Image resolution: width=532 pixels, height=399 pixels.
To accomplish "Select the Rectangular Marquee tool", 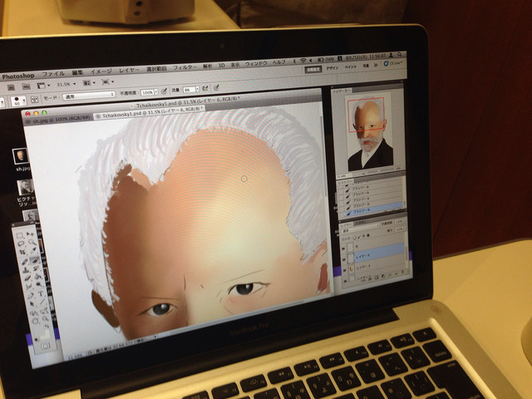I will click(x=20, y=235).
